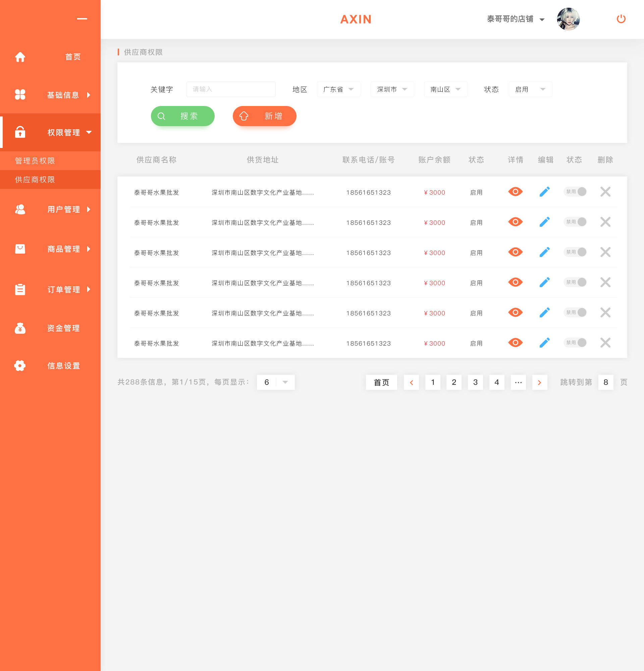Delete the third supplier row

[605, 252]
